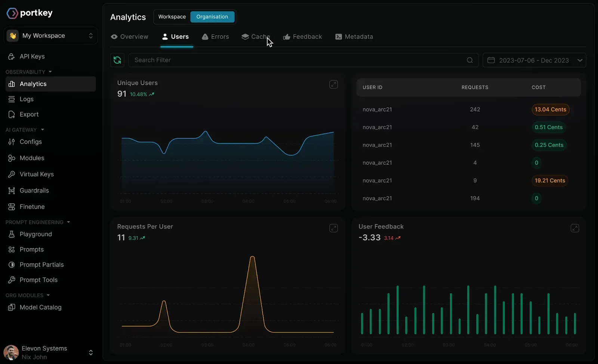Viewport: 598px width, 364px height.
Task: Open Logs from the Observability sidebar
Action: (26, 99)
